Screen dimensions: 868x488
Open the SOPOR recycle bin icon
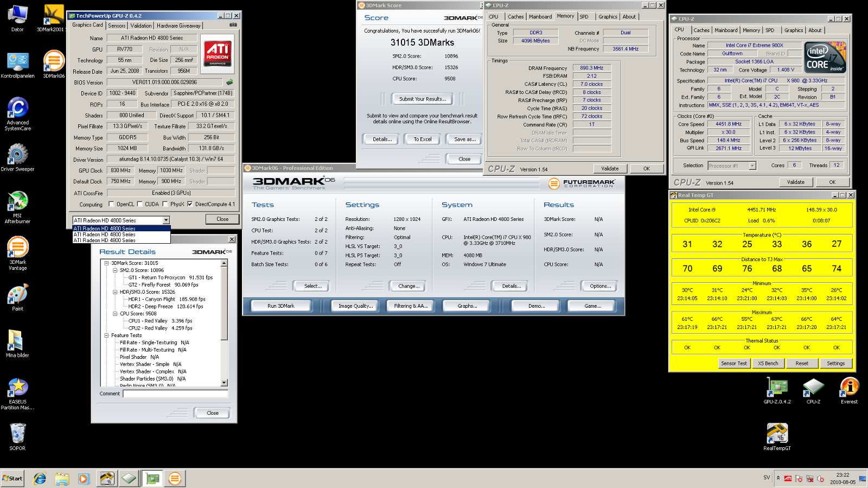point(17,437)
